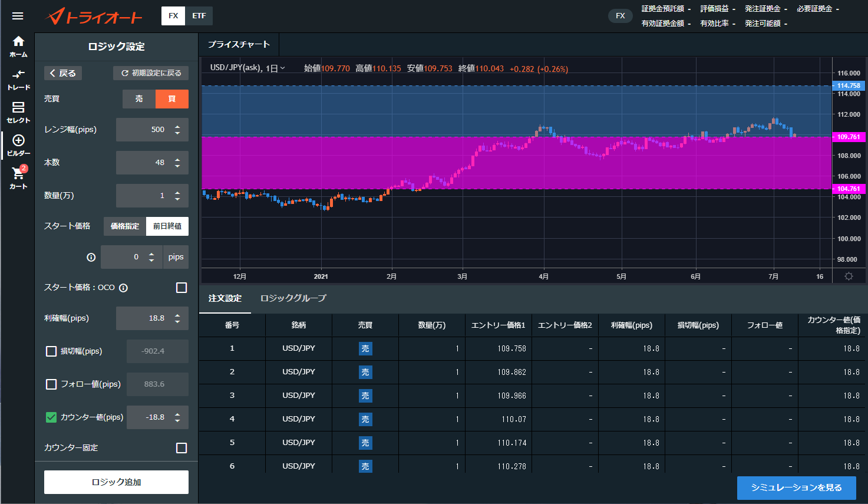The height and width of the screenshot is (504, 868).
Task: Click the 109.761 magenta price label
Action: click(849, 137)
